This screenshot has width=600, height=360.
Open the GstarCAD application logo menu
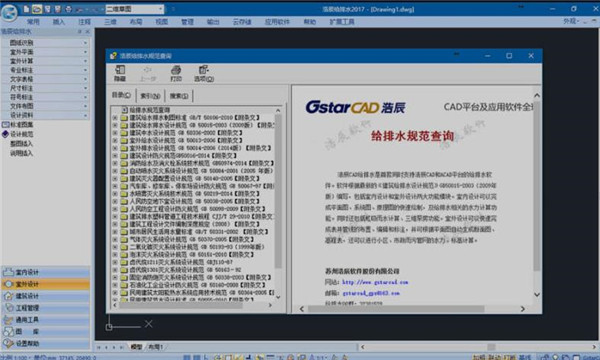[x=9, y=12]
